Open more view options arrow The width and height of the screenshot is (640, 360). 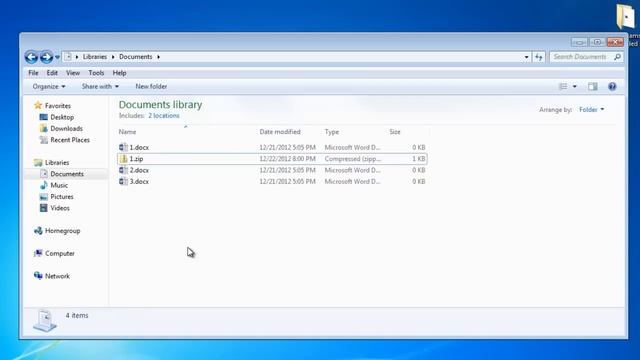pos(574,87)
